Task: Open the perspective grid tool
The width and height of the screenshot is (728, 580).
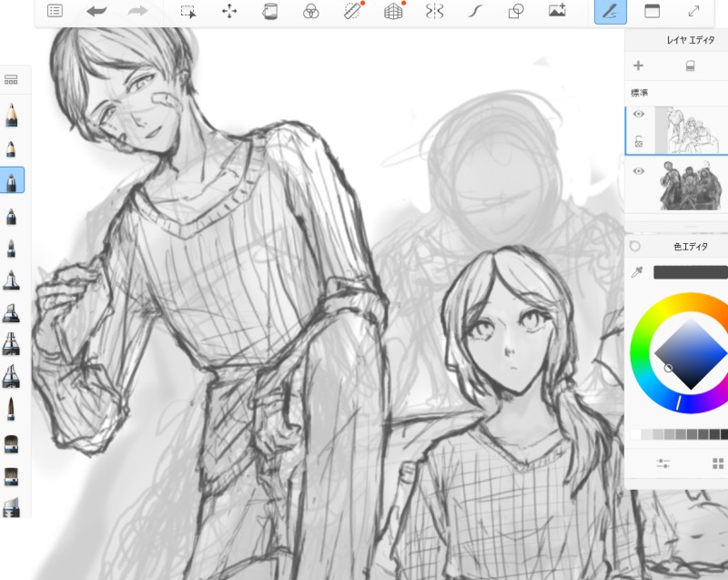Action: point(393,11)
